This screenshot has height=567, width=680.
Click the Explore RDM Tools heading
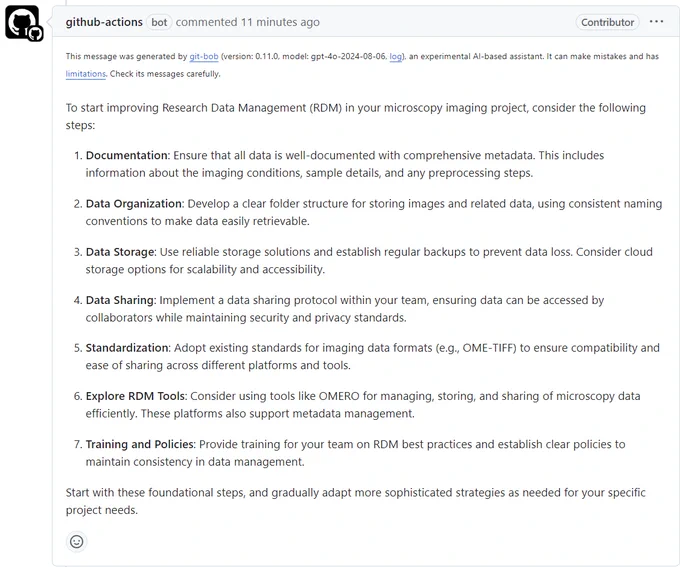pos(135,396)
